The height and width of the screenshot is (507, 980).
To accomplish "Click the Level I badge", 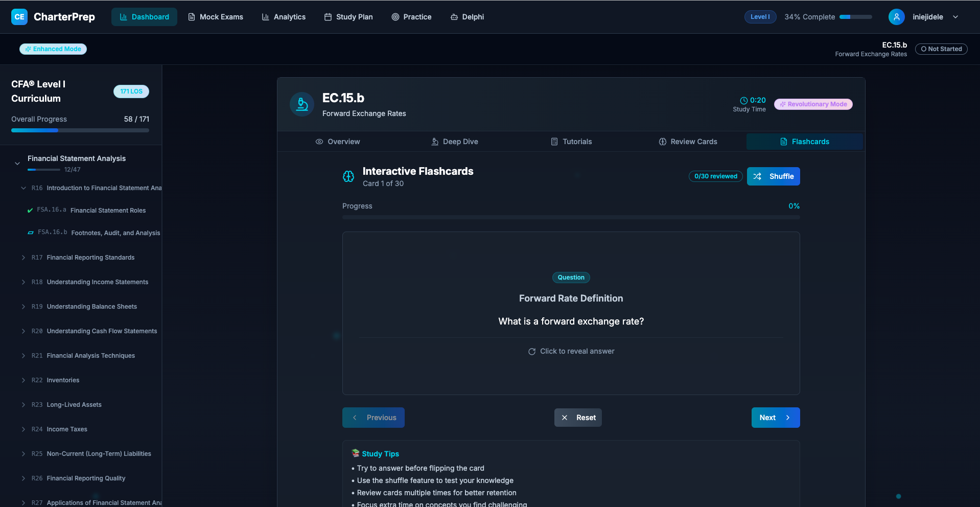I will [x=760, y=17].
